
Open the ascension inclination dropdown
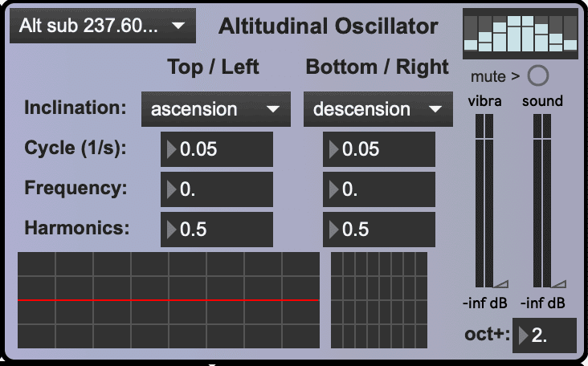click(x=214, y=109)
